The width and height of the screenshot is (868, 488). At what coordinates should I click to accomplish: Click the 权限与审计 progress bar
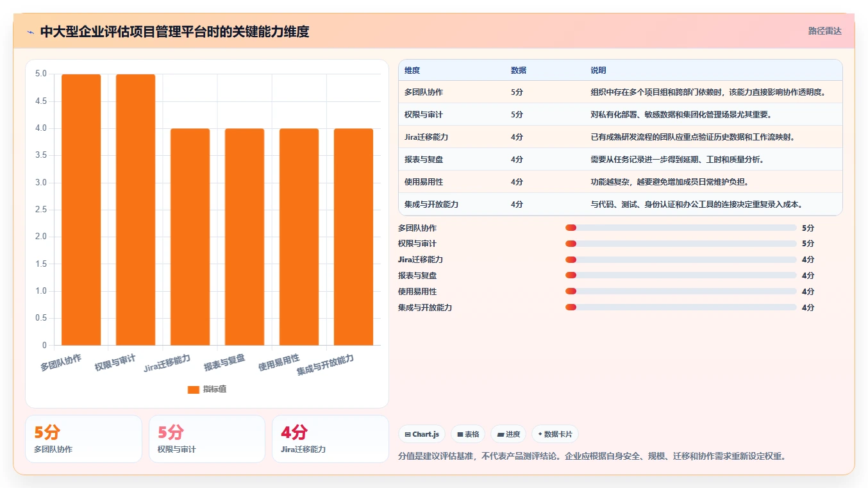[681, 244]
